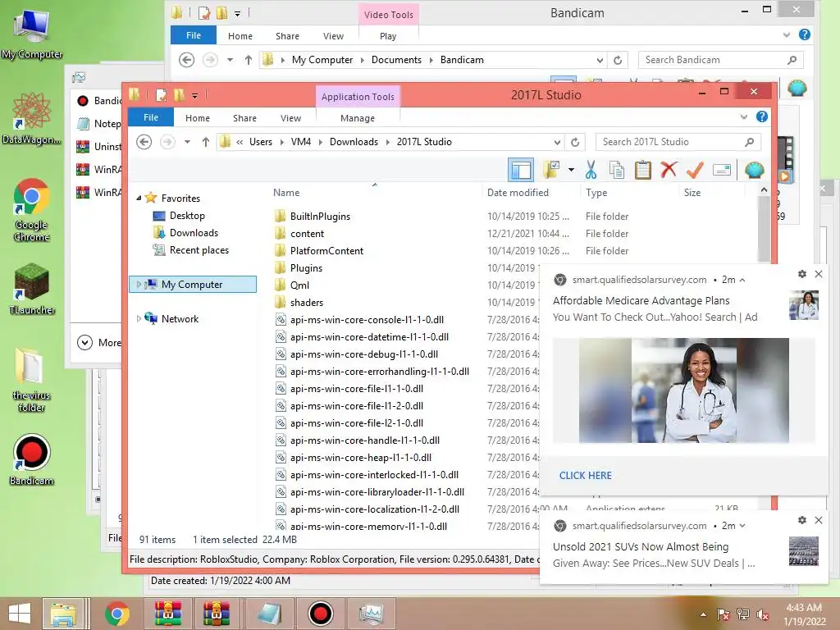Click the Refresh button in 2017L Studio address bar

(575, 142)
